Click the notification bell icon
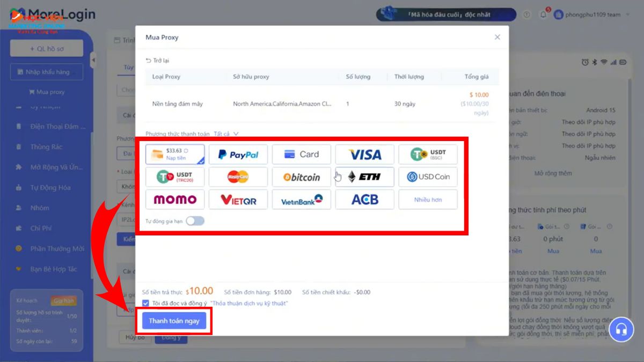The width and height of the screenshot is (644, 362). 543,14
